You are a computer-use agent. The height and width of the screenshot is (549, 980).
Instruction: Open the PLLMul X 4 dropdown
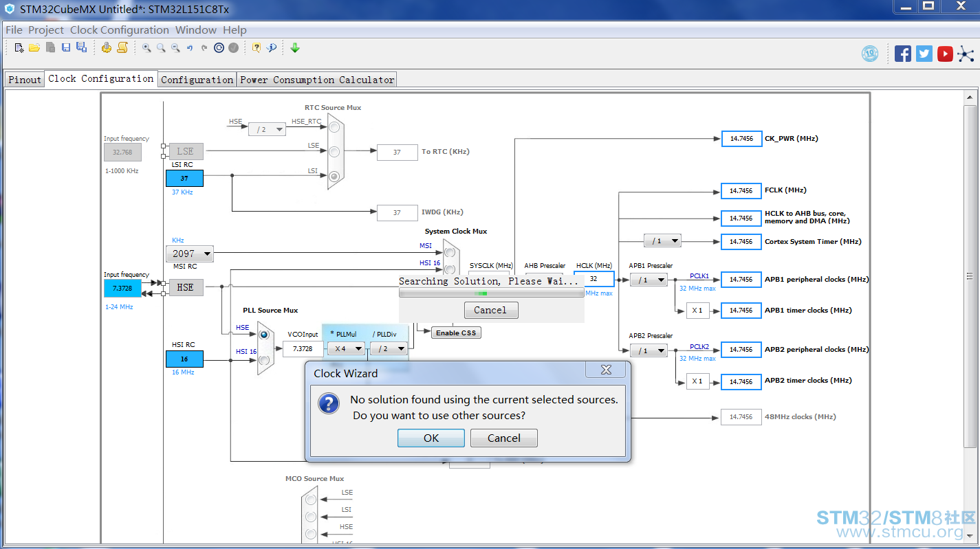[x=346, y=348]
